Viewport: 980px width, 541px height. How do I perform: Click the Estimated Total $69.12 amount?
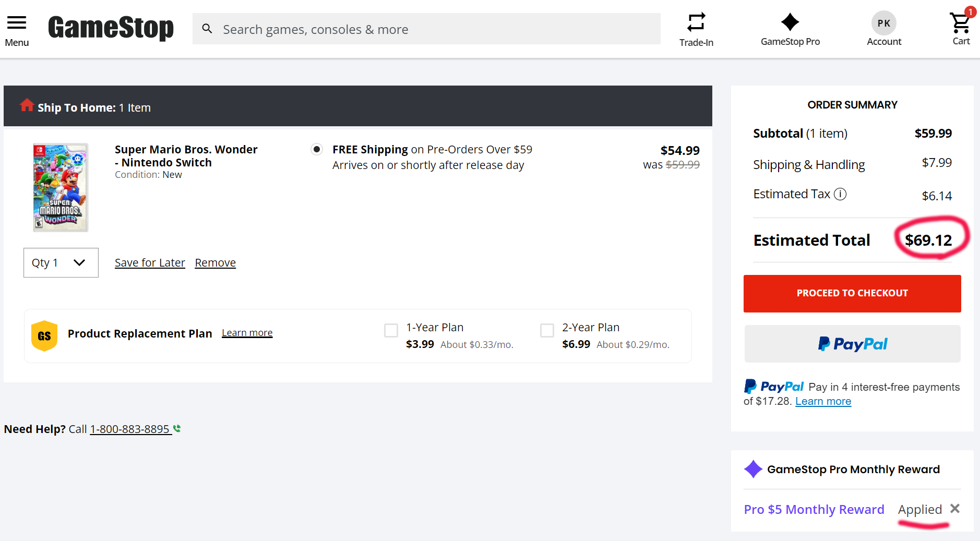[x=928, y=240]
